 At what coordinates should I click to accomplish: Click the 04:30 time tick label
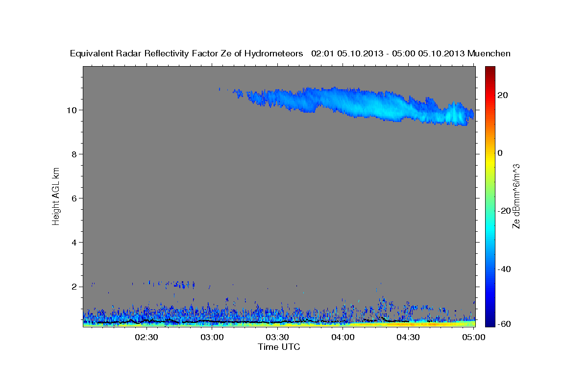pyautogui.click(x=408, y=337)
